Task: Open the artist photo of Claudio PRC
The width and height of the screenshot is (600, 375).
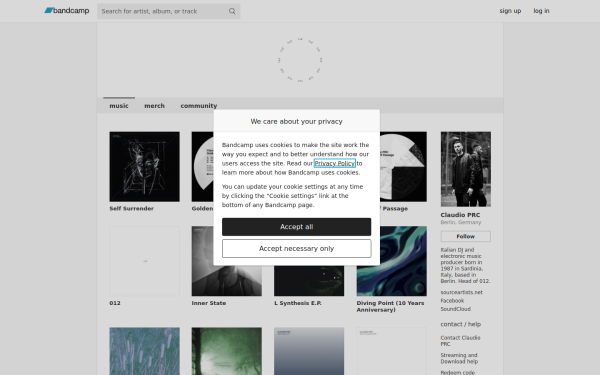Action: tap(466, 169)
